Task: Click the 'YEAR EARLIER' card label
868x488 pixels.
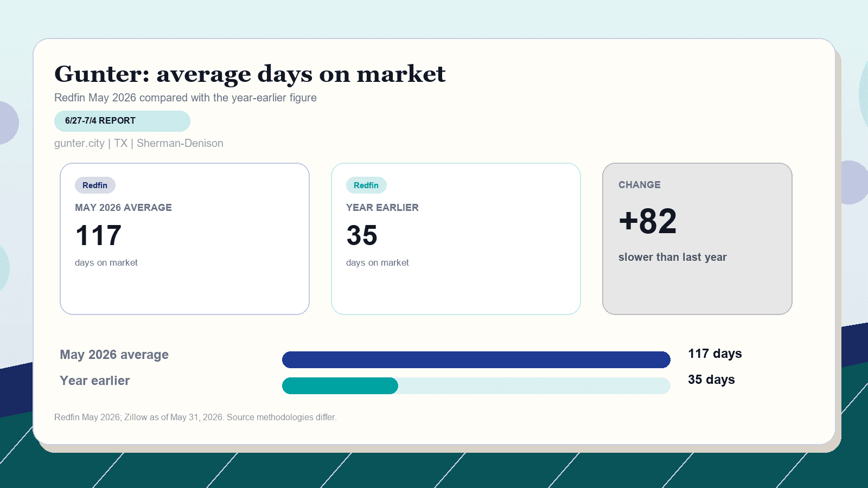Action: tap(382, 208)
